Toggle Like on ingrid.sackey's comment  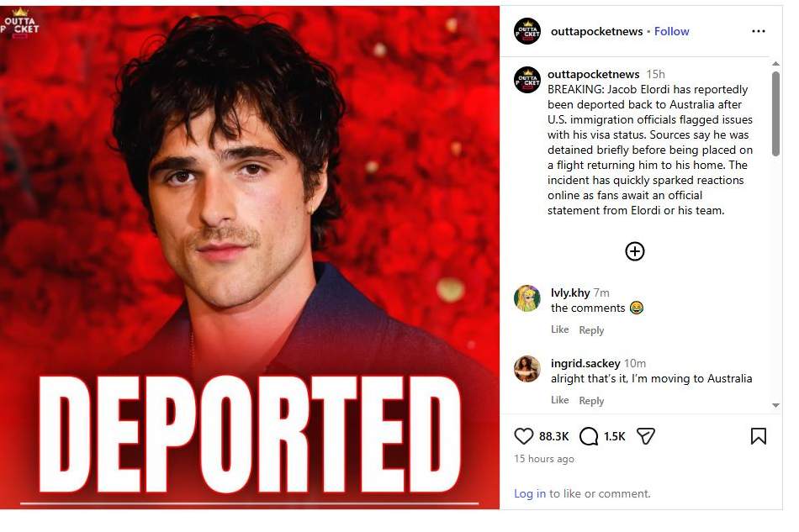click(x=559, y=400)
